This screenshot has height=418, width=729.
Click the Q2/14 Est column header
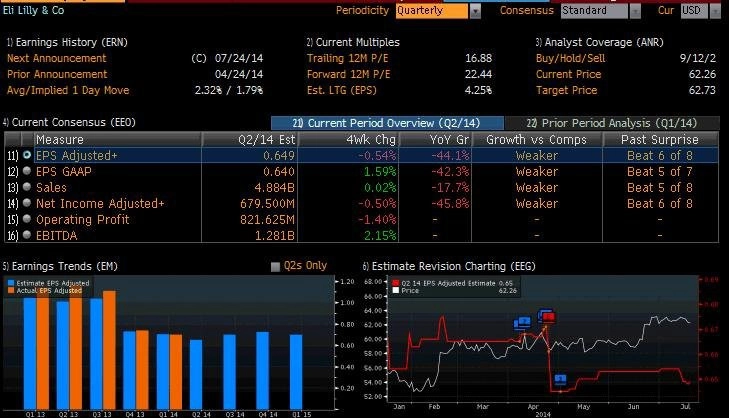tap(250, 139)
